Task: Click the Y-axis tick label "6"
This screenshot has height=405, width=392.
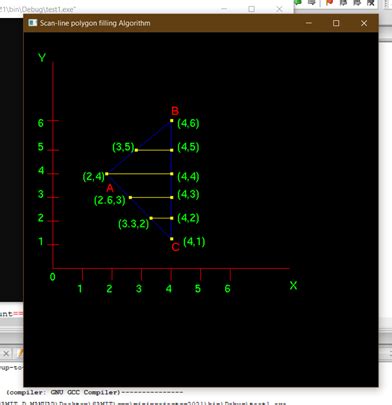Action: click(41, 123)
